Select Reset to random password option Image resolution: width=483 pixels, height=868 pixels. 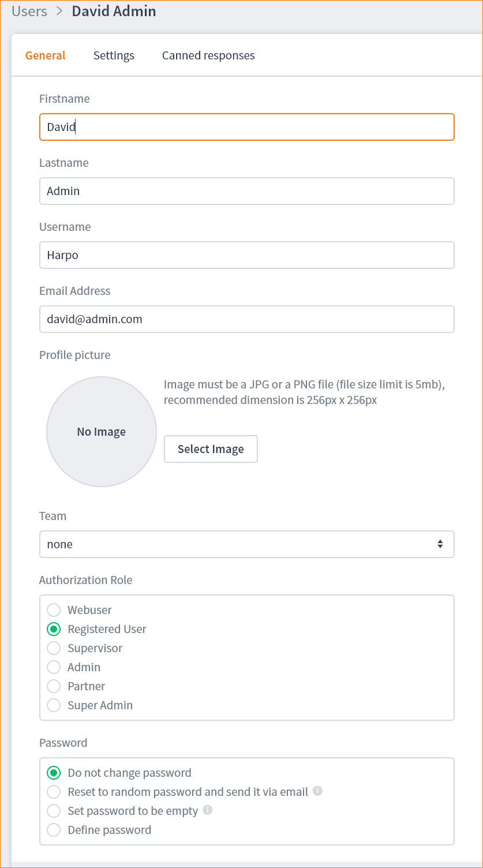tap(54, 792)
